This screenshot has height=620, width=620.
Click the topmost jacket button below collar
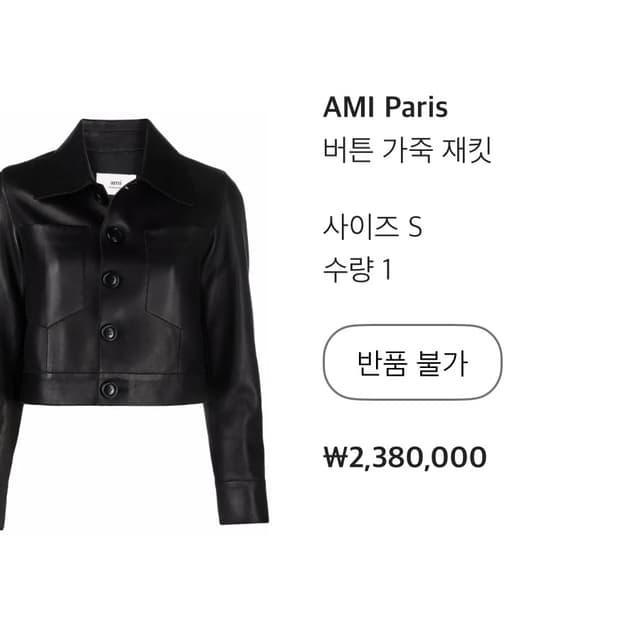[115, 234]
